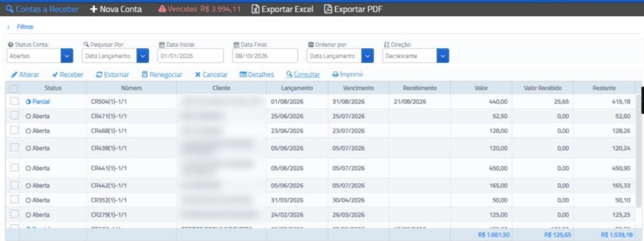
Task: Check the row CR438(1)-1/1 checkbox
Action: pyautogui.click(x=14, y=147)
